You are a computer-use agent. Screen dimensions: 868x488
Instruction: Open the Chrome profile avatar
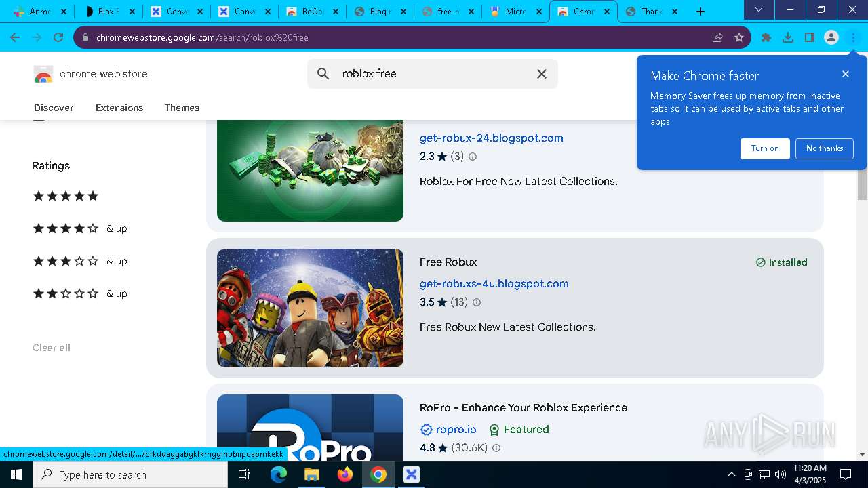831,37
